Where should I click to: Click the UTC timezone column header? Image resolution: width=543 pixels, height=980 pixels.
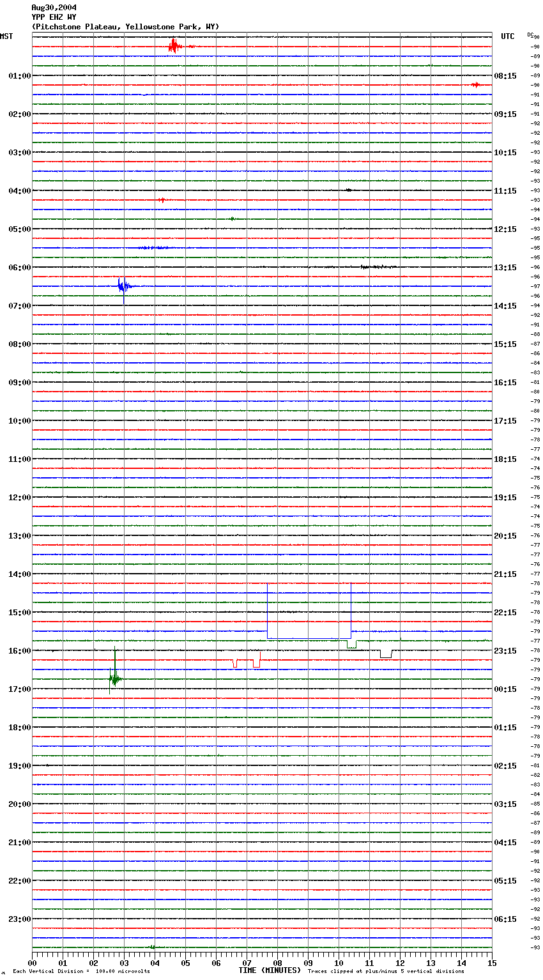tap(508, 36)
